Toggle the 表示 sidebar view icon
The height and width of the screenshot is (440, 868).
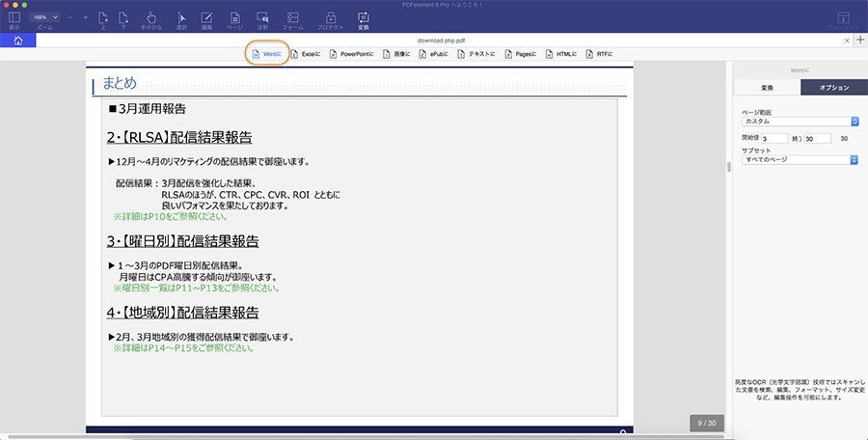(x=14, y=20)
